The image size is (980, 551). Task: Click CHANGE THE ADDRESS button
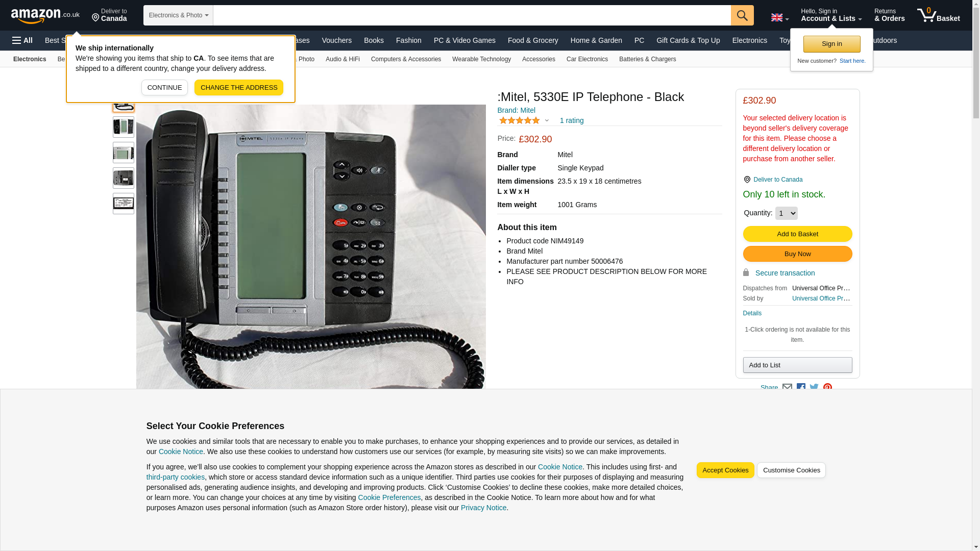tap(239, 87)
